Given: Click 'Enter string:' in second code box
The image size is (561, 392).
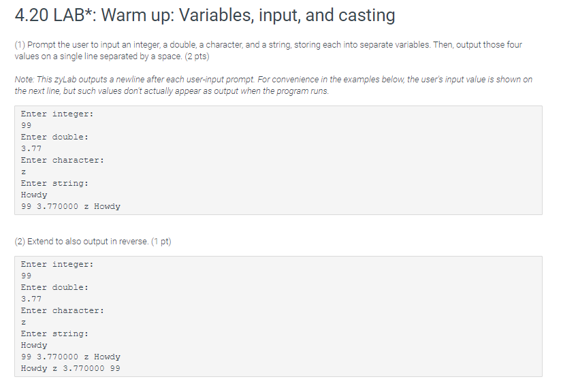Looking at the screenshot, I should [x=54, y=333].
